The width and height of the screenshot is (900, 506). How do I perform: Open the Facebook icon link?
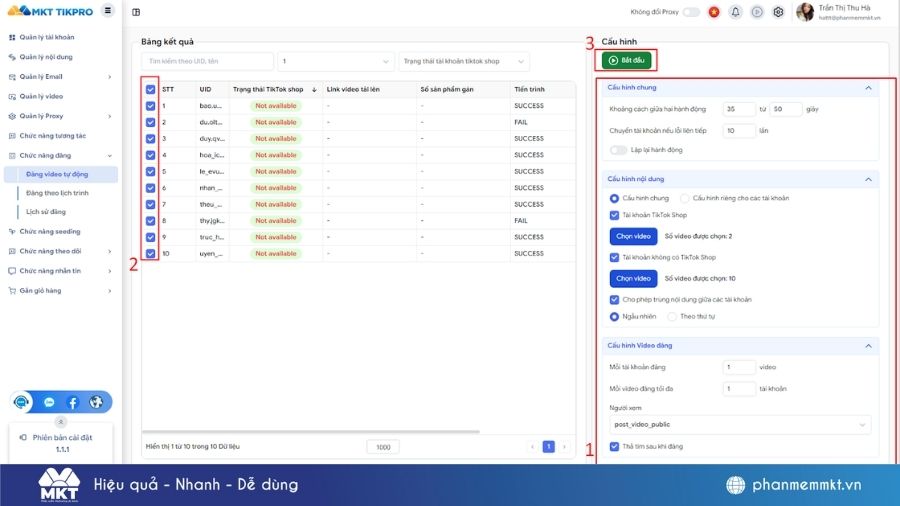coord(73,403)
